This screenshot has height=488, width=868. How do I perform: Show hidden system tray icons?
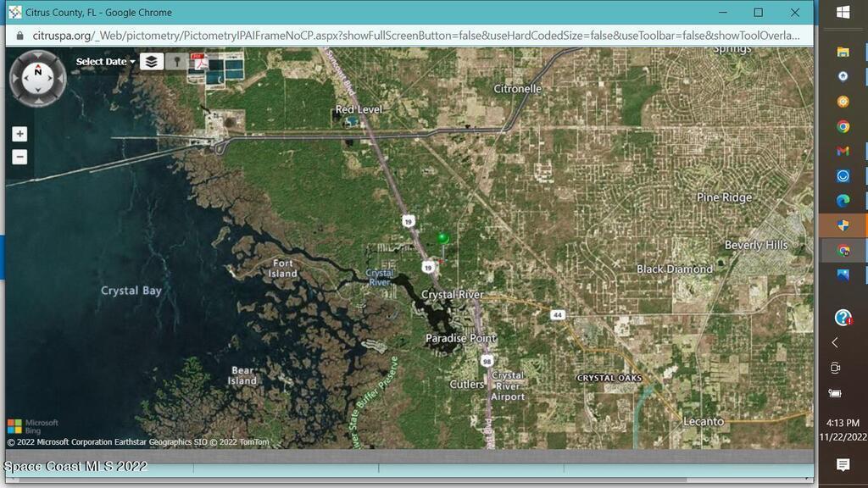pos(835,342)
